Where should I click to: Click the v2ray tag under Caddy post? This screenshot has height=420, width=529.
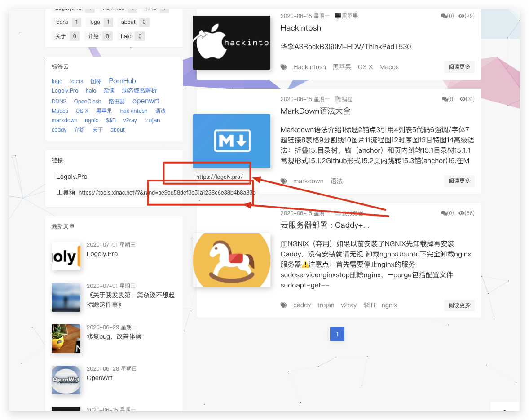(348, 305)
